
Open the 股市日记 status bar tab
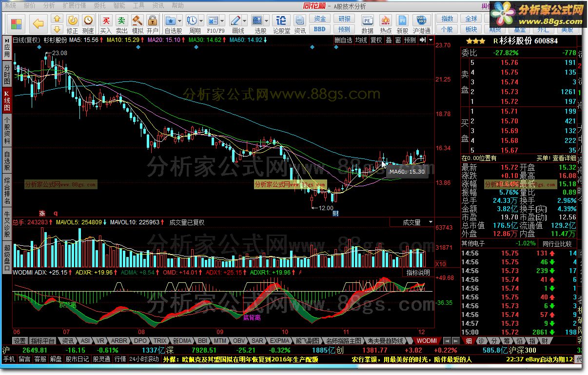77,359
